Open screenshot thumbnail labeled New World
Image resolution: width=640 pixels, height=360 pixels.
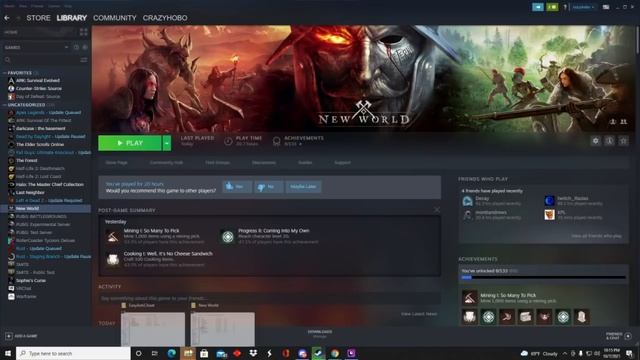[223, 329]
